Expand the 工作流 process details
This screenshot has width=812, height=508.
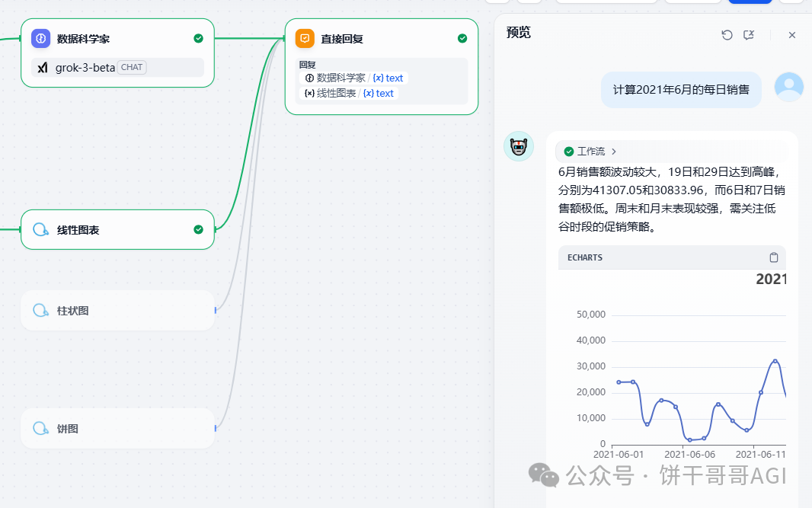click(614, 152)
